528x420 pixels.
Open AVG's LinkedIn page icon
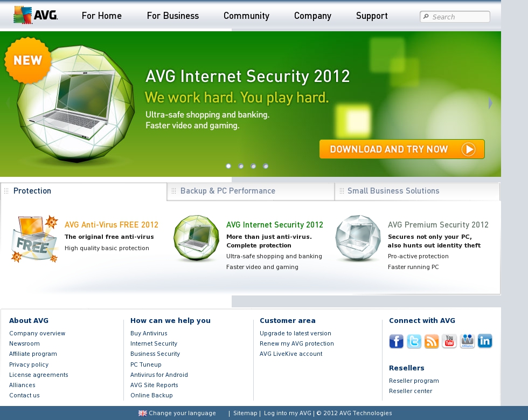pyautogui.click(x=485, y=341)
